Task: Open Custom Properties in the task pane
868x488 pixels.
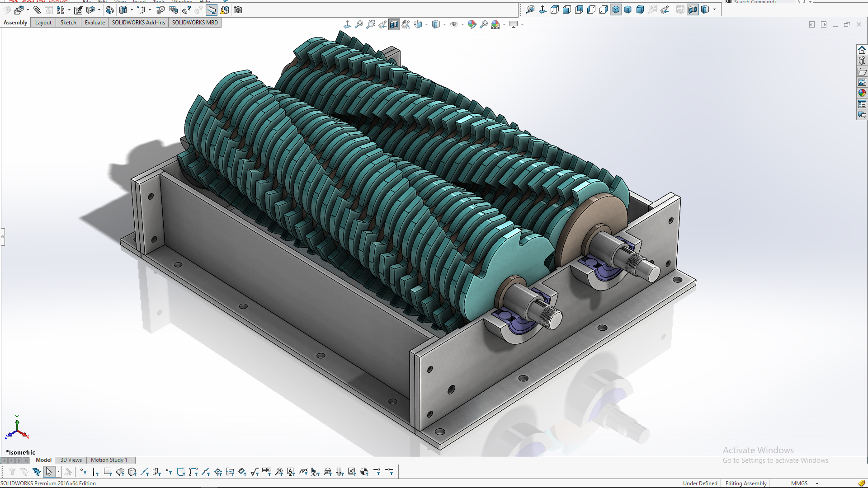Action: (x=862, y=104)
